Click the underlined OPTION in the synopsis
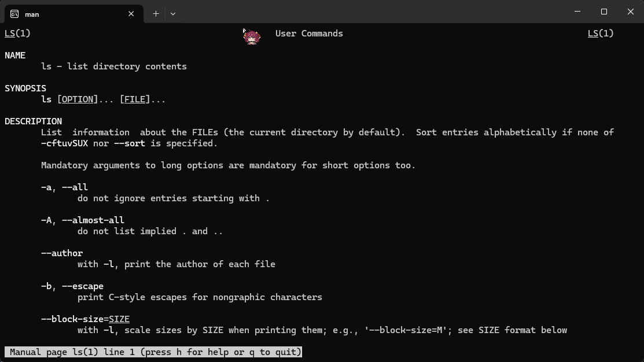 click(78, 99)
